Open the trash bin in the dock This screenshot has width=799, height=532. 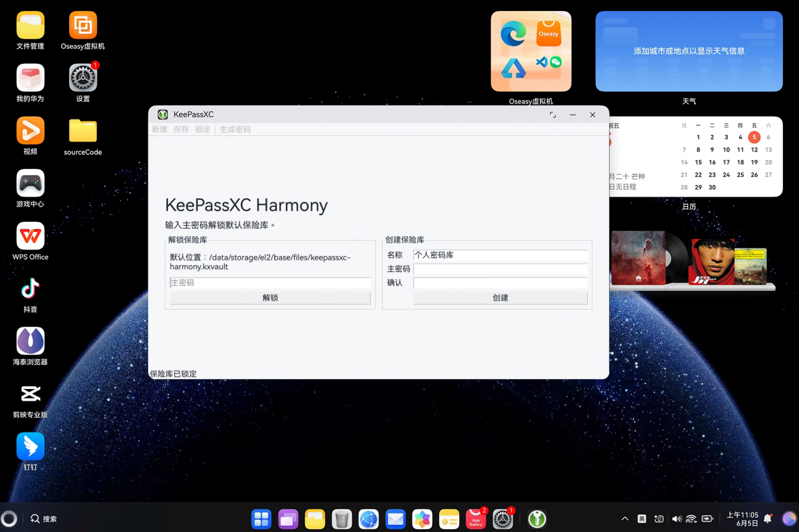coord(342,519)
